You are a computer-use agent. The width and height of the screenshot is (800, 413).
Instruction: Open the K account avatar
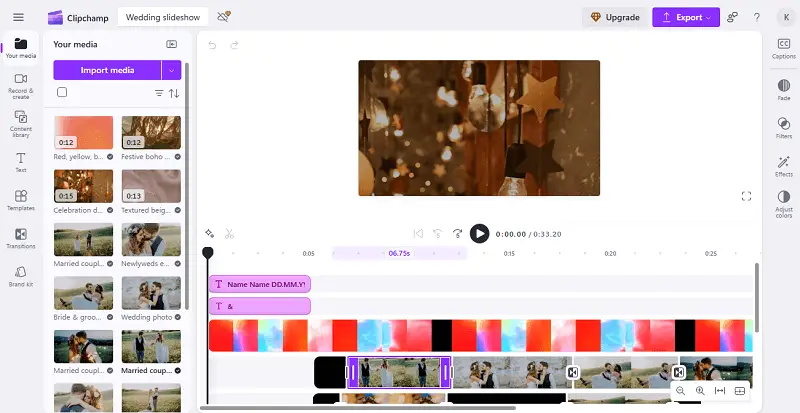point(785,17)
